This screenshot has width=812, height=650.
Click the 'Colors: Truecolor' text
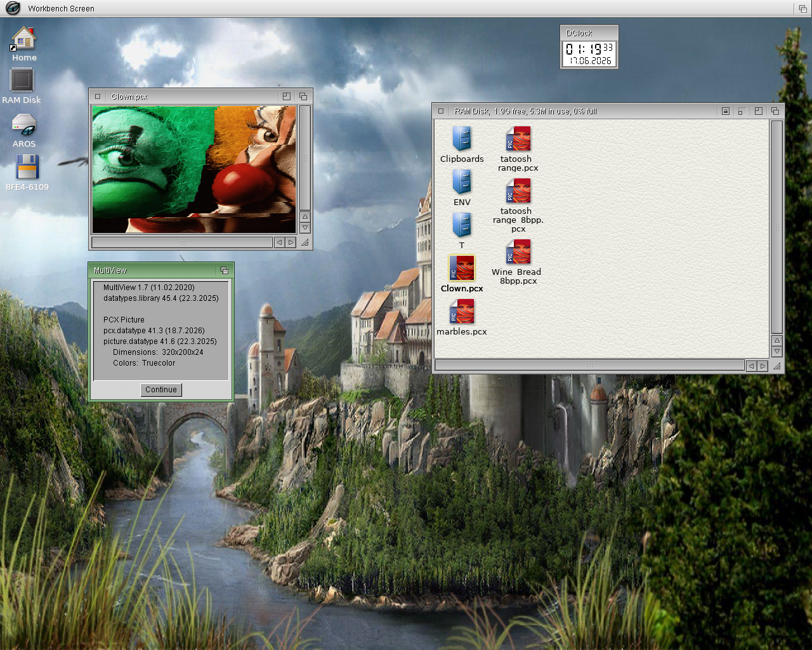click(144, 363)
